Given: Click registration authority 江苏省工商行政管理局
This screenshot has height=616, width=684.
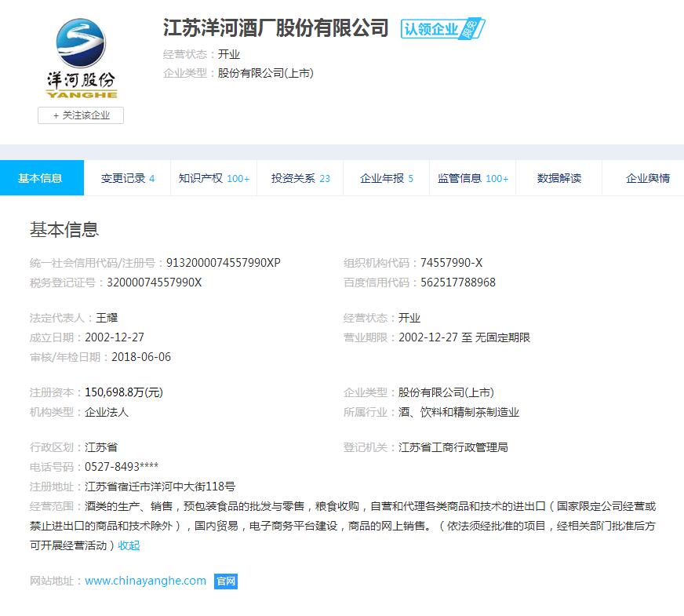Looking at the screenshot, I should pyautogui.click(x=453, y=447).
